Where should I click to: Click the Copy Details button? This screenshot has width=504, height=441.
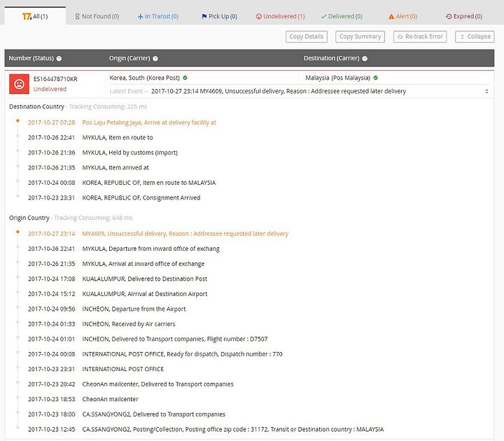307,36
